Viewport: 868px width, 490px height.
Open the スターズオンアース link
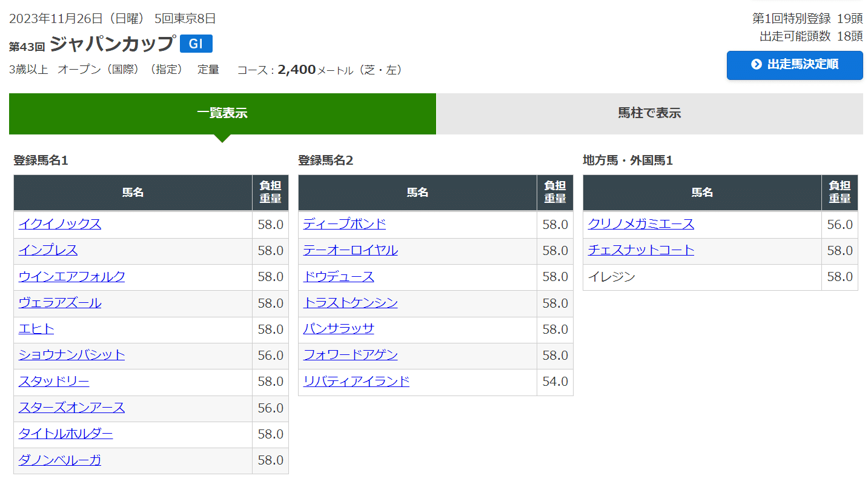[x=72, y=408]
